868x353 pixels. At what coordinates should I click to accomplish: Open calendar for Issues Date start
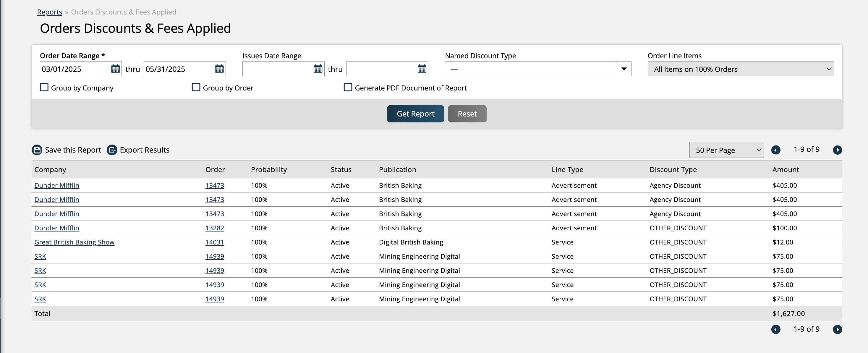tap(318, 69)
